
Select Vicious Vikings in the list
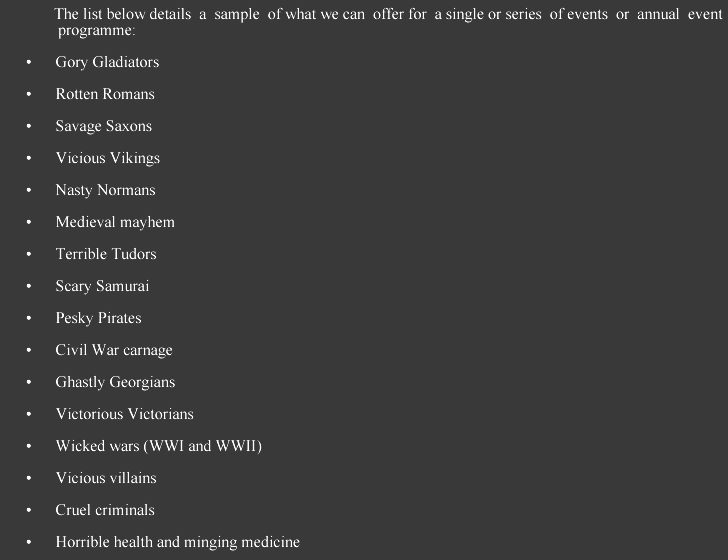(108, 158)
